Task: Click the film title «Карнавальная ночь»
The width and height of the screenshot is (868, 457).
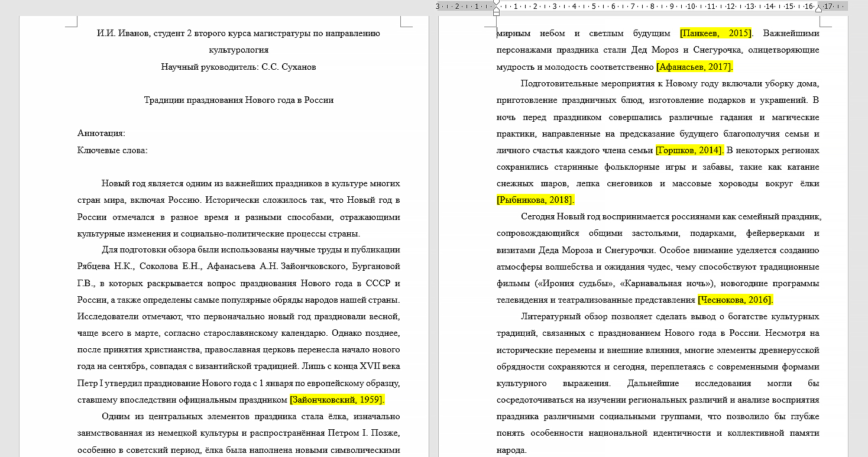Action: [x=666, y=283]
